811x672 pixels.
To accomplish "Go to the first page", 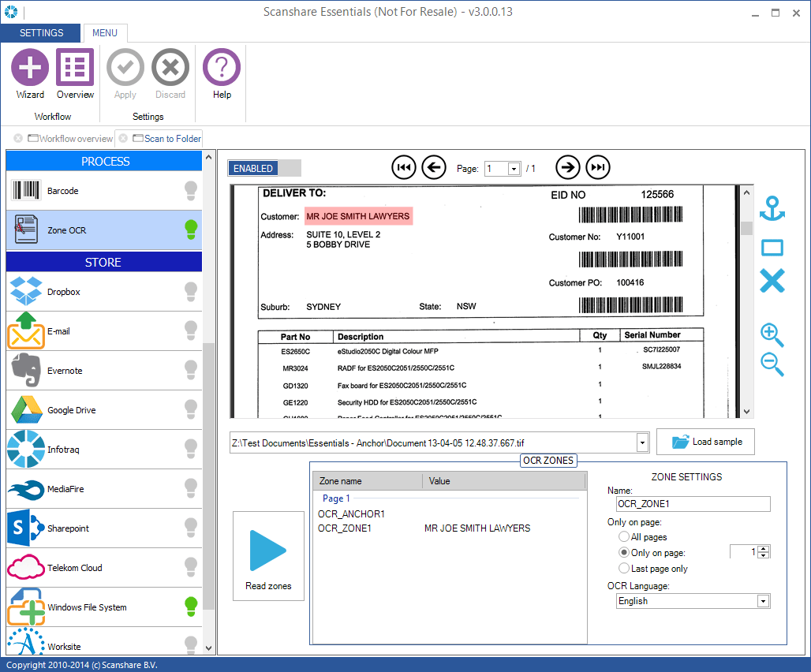I will (x=403, y=167).
